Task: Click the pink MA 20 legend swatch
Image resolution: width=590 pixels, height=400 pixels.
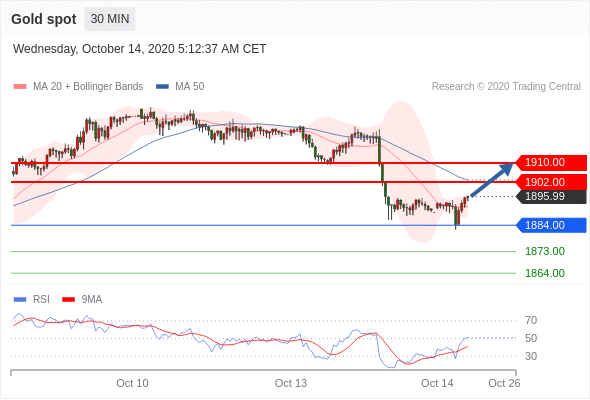Action: (20, 87)
